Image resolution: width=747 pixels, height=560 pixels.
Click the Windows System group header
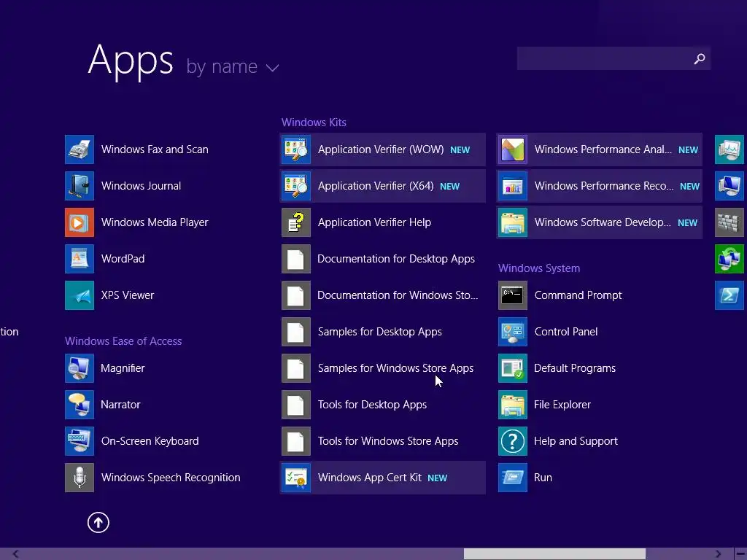pyautogui.click(x=539, y=268)
